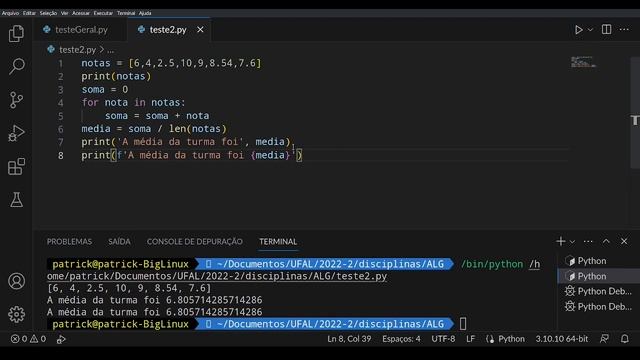Open the Extensions view
Viewport: 640px width, 360px height.
point(16,167)
